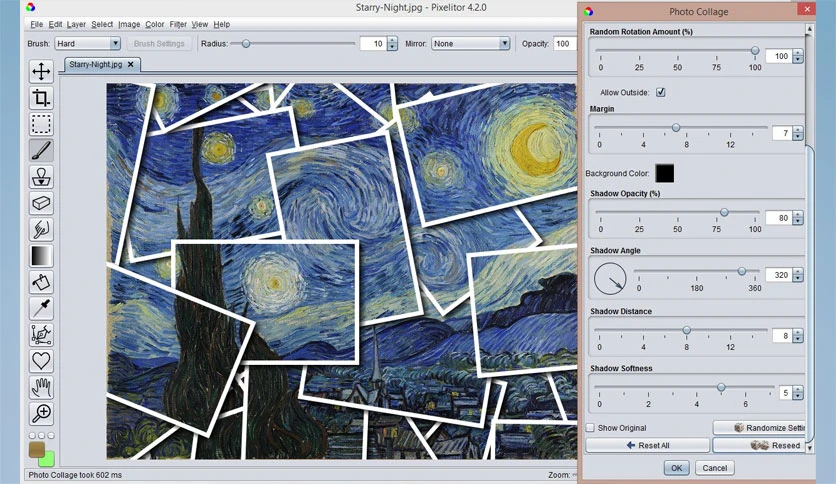Click OK in Photo Collage dialog
The height and width of the screenshot is (484, 836).
pos(677,468)
